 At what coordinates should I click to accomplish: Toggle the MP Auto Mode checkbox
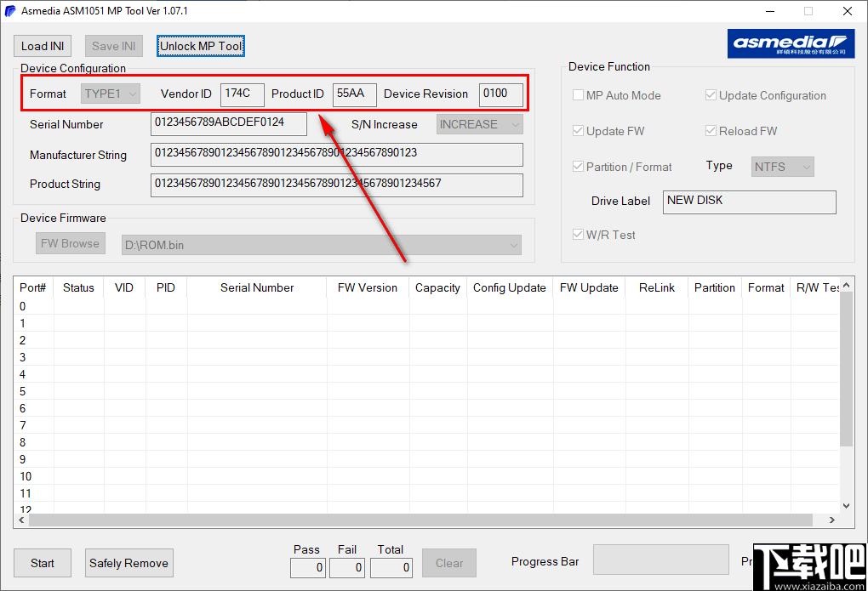[578, 95]
